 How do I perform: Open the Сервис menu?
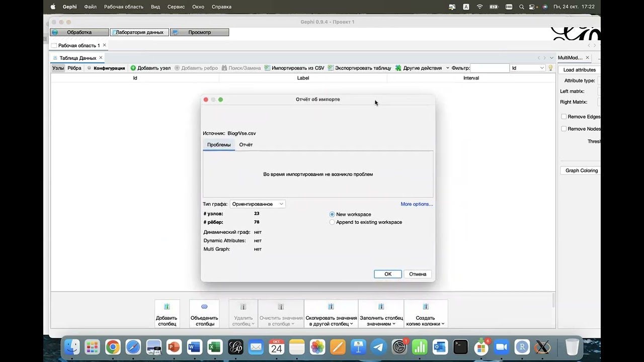[x=176, y=7]
